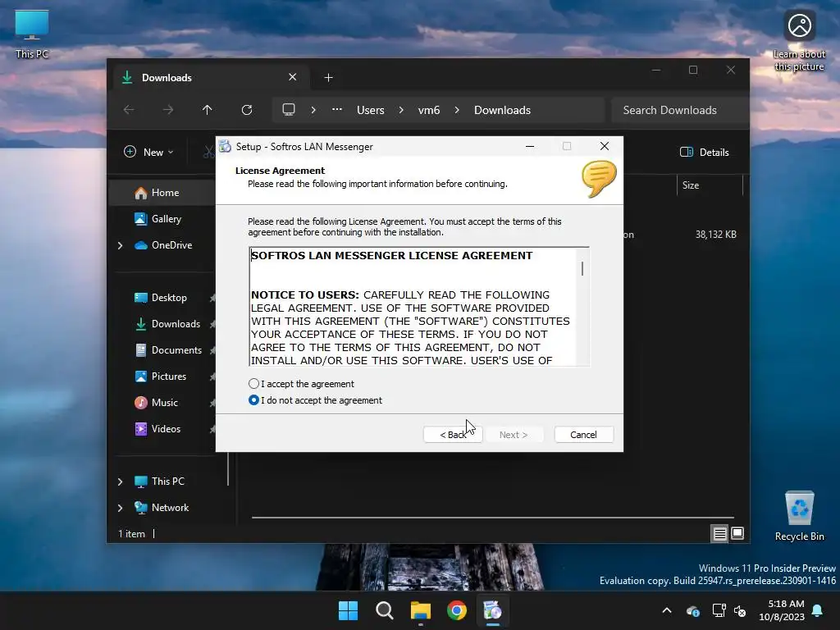Expand chevron after vm6 in breadcrumb
The image size is (840, 630).
(457, 110)
